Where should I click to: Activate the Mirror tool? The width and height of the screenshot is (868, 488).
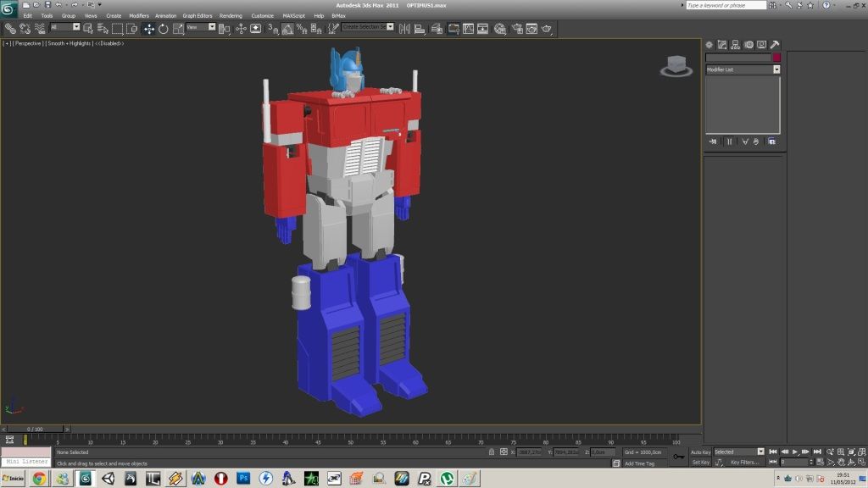pos(404,29)
